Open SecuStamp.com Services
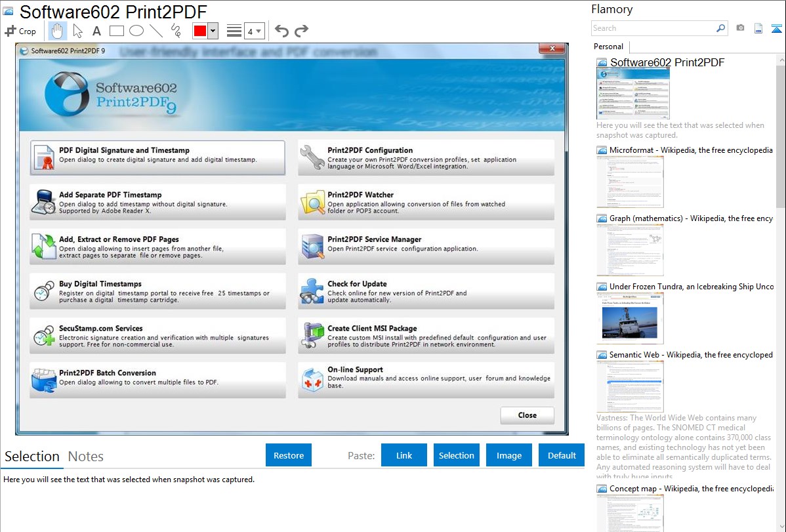786x532 pixels. (157, 336)
